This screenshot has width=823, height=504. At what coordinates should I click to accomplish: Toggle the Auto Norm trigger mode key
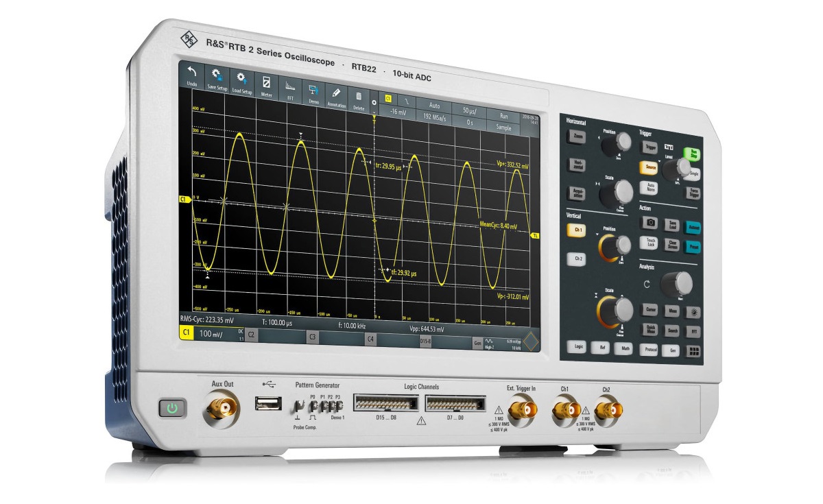pyautogui.click(x=649, y=187)
